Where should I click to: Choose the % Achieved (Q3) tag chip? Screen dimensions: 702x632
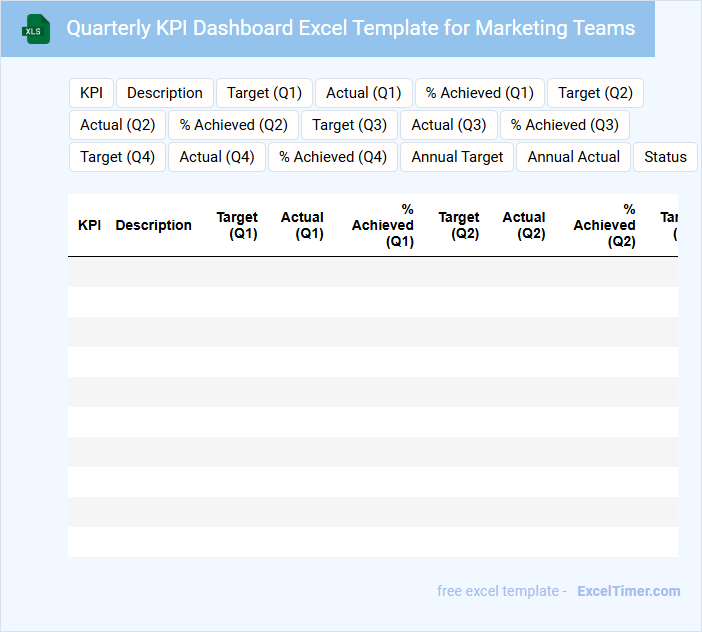(x=565, y=125)
